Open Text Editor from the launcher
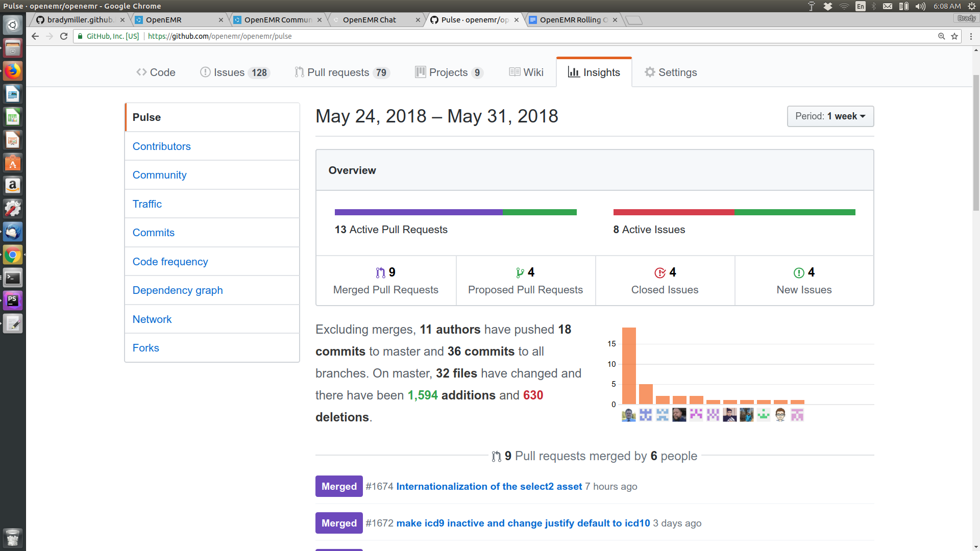Viewport: 980px width, 551px height. (13, 323)
